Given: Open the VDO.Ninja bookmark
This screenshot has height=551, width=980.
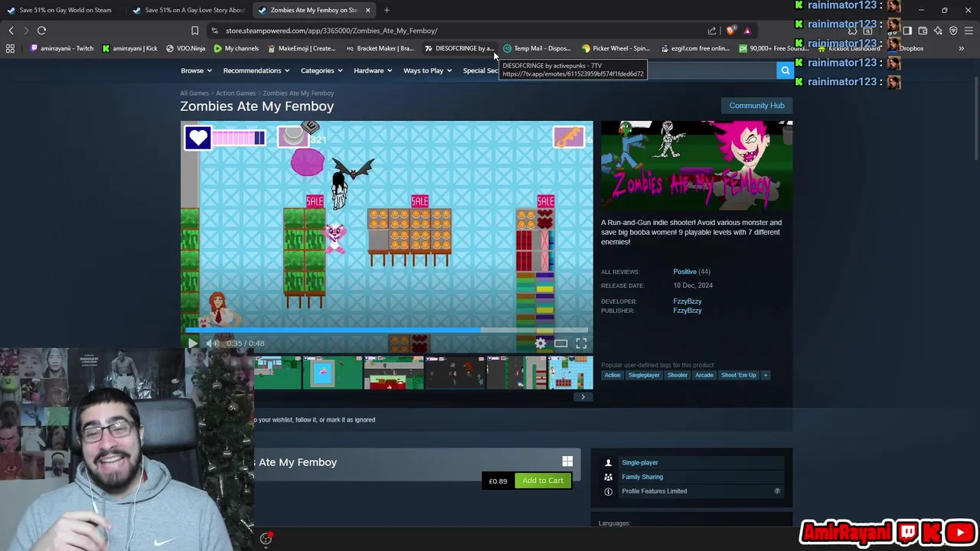Looking at the screenshot, I should pyautogui.click(x=185, y=48).
